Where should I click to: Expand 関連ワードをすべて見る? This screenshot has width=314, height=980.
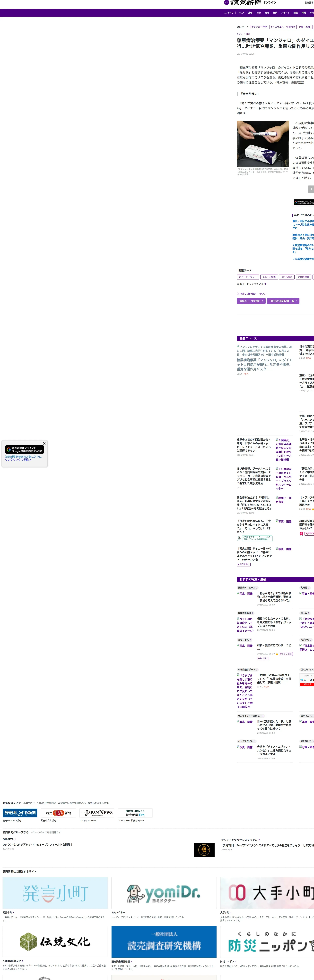(x=252, y=284)
